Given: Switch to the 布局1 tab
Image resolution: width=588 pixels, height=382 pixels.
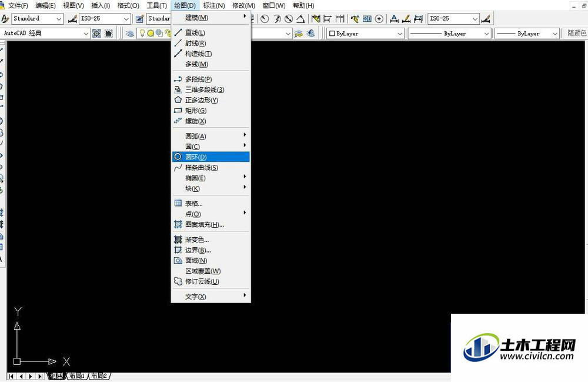Looking at the screenshot, I should [x=77, y=376].
